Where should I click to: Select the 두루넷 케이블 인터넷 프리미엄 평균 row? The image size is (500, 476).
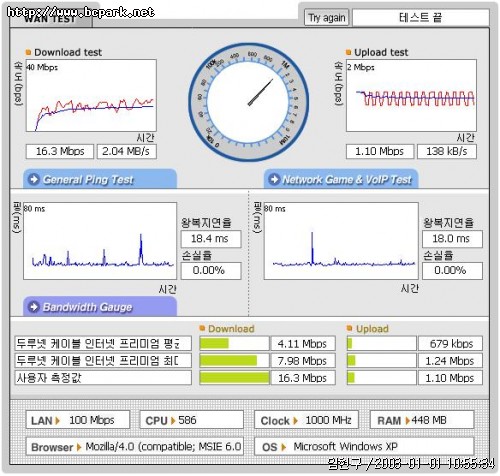103,343
